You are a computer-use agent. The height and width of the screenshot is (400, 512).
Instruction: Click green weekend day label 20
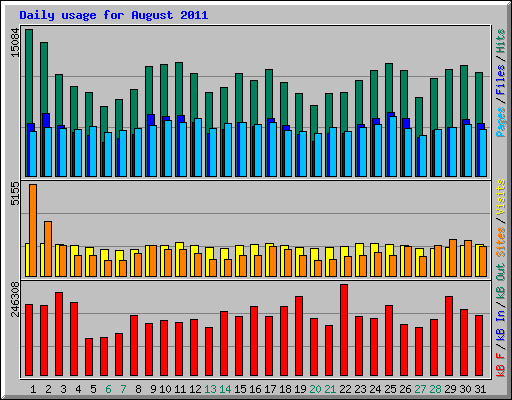point(315,389)
